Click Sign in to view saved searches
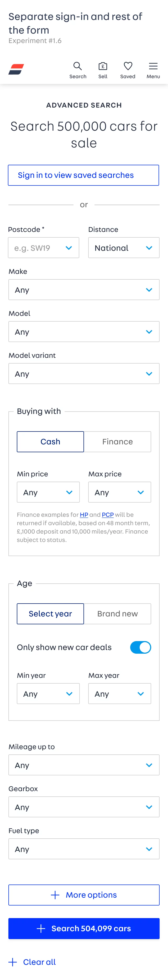This screenshot has height=980, width=168. pos(83,175)
